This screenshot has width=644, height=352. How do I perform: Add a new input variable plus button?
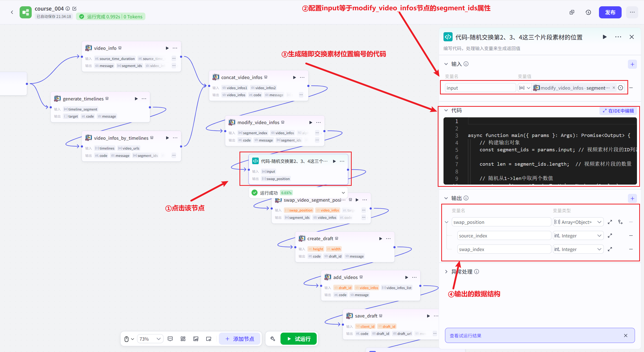click(632, 64)
